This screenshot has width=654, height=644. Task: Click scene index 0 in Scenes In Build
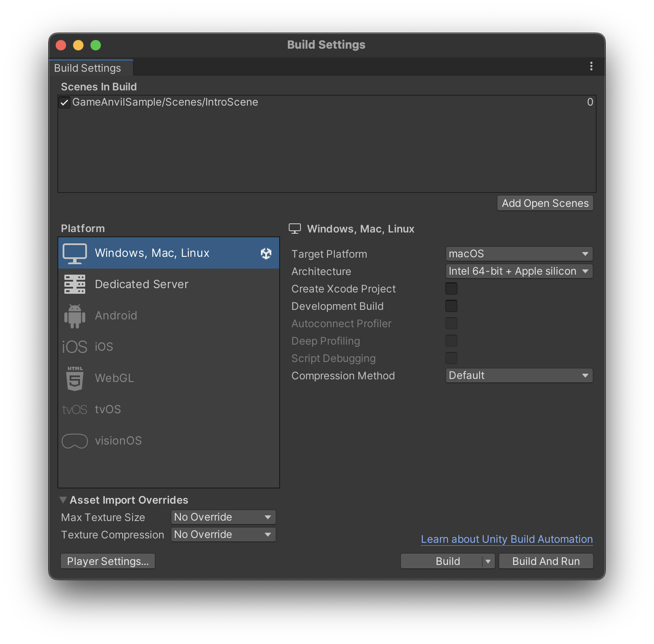590,102
